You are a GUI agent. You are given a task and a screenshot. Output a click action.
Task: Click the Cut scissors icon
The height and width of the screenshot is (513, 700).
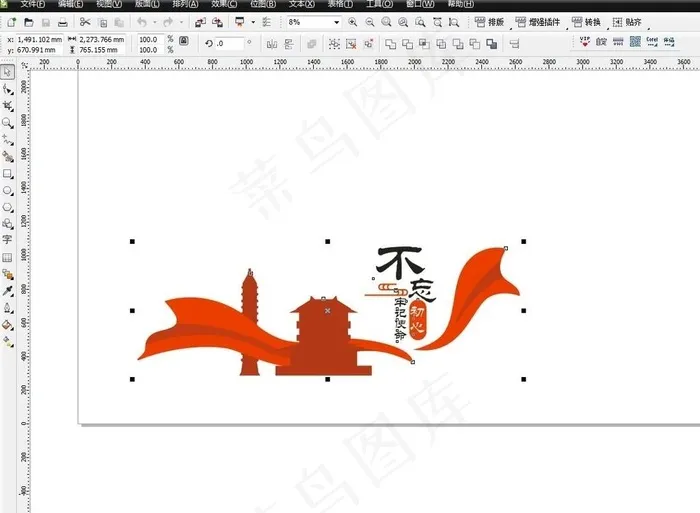coord(85,21)
